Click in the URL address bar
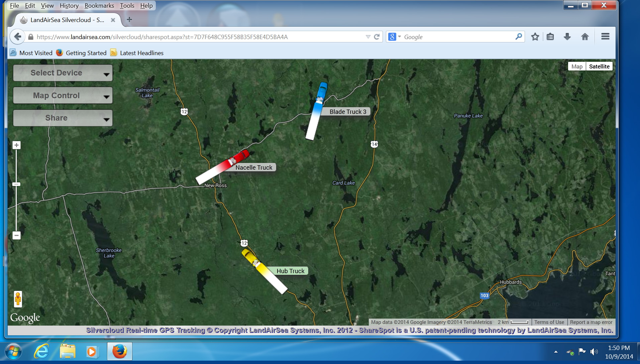The height and width of the screenshot is (364, 640). [x=201, y=37]
